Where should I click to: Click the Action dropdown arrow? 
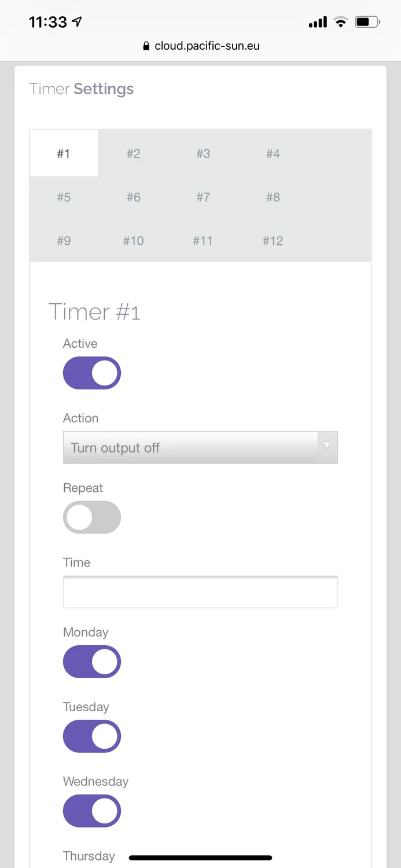(327, 447)
